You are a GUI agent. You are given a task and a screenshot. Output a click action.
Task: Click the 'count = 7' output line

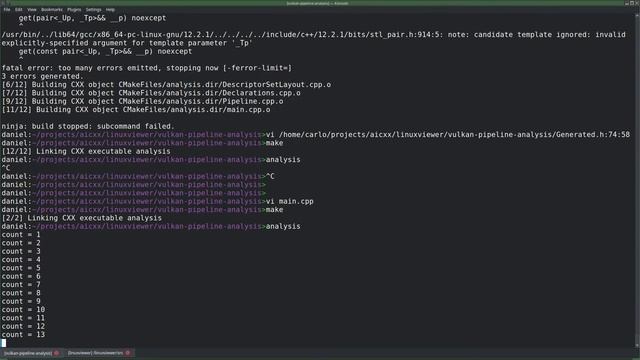tap(21, 285)
